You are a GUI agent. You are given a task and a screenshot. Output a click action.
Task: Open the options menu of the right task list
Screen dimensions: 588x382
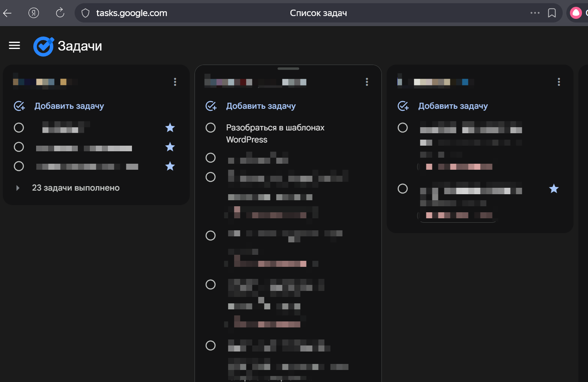[x=559, y=82]
